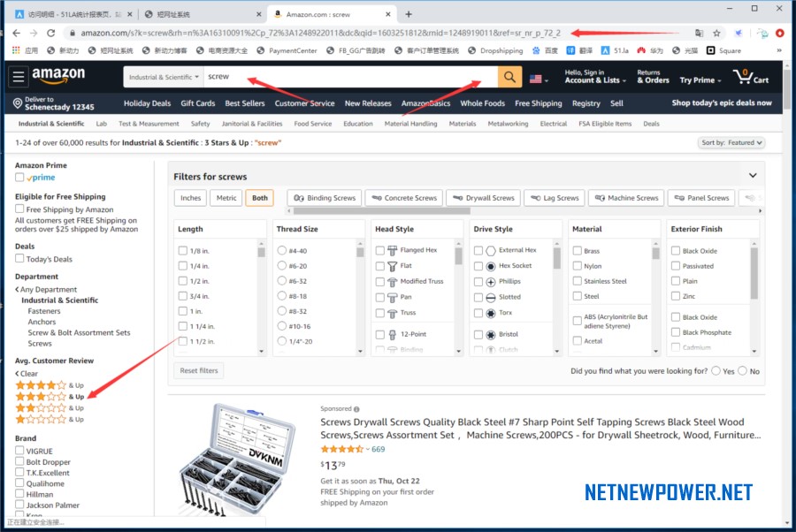Open the Metalworking category tab
The height and width of the screenshot is (532, 796).
[x=508, y=124]
